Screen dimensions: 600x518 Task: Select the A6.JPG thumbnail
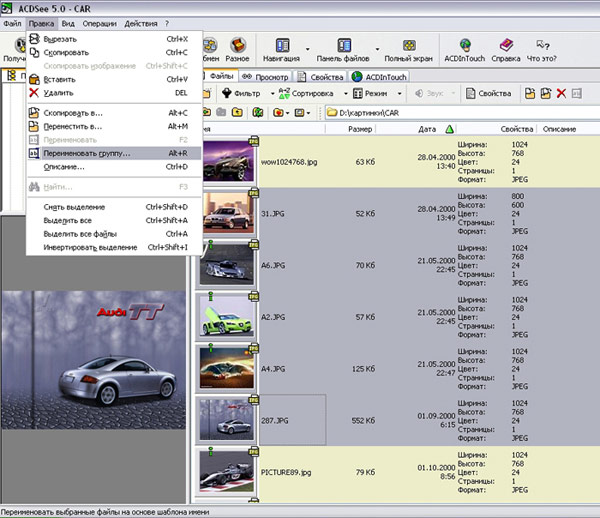tap(227, 265)
